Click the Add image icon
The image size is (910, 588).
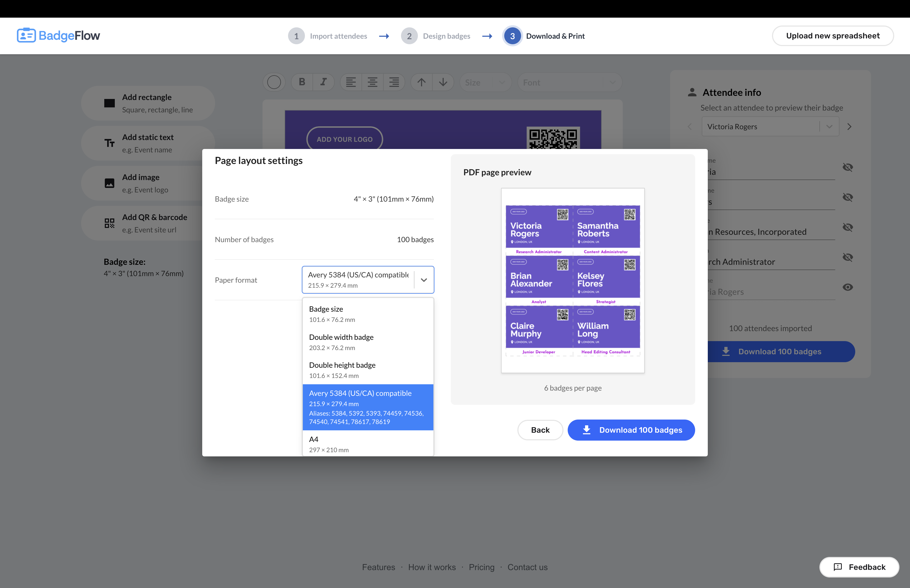110,183
